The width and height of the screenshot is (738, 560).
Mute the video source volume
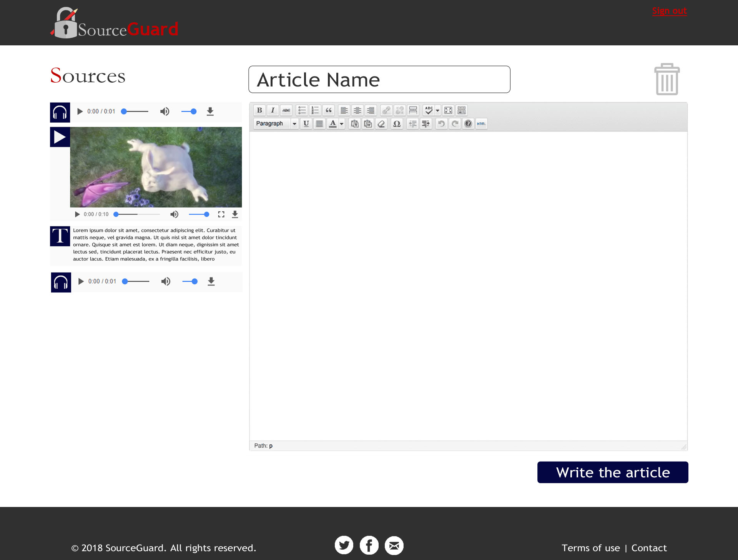[175, 214]
